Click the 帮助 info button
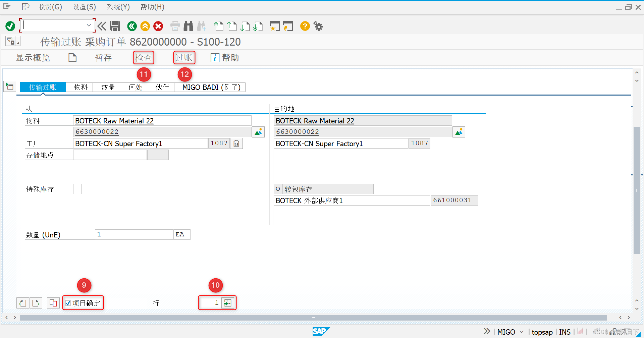This screenshot has height=338, width=644. 225,58
